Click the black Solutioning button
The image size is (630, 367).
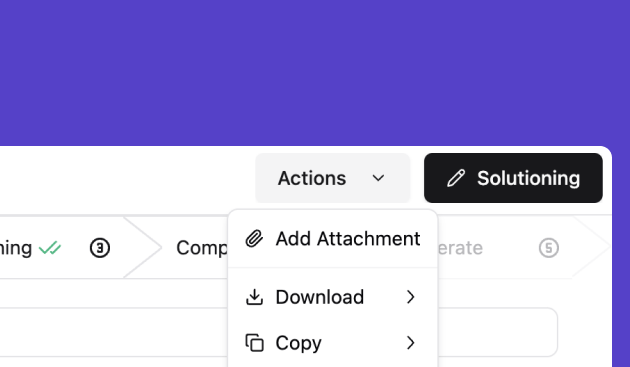[x=513, y=178]
